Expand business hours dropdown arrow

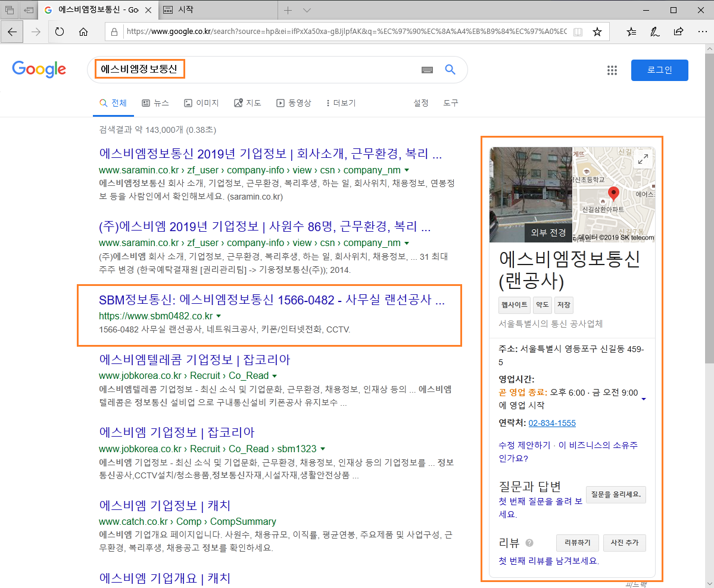tap(643, 399)
